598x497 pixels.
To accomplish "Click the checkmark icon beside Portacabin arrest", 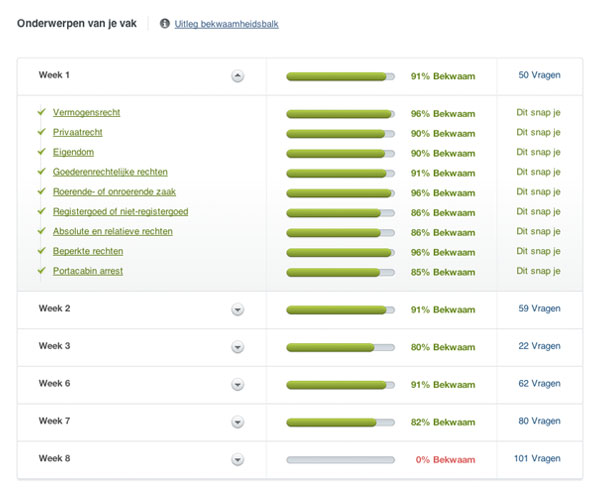I will 42,270.
